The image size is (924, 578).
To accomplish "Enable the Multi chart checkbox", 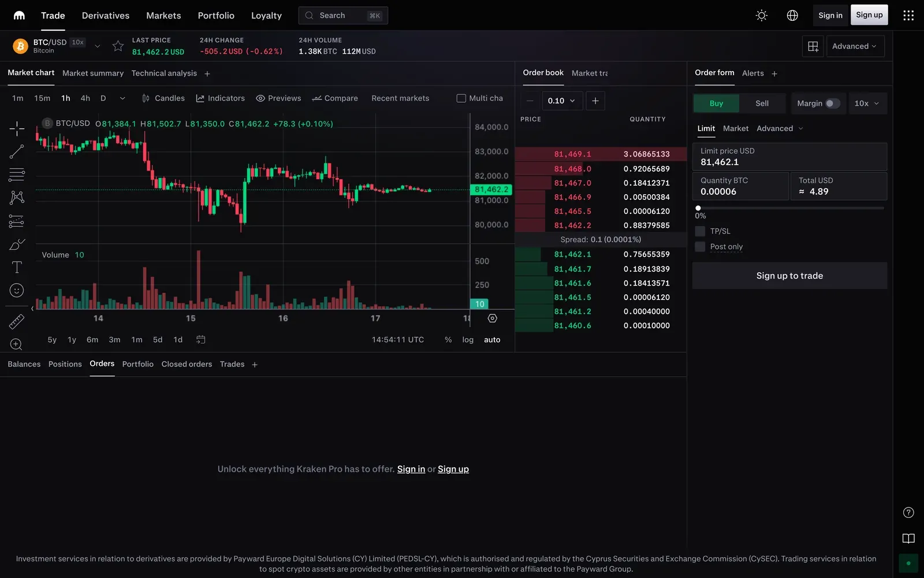I will pos(461,98).
